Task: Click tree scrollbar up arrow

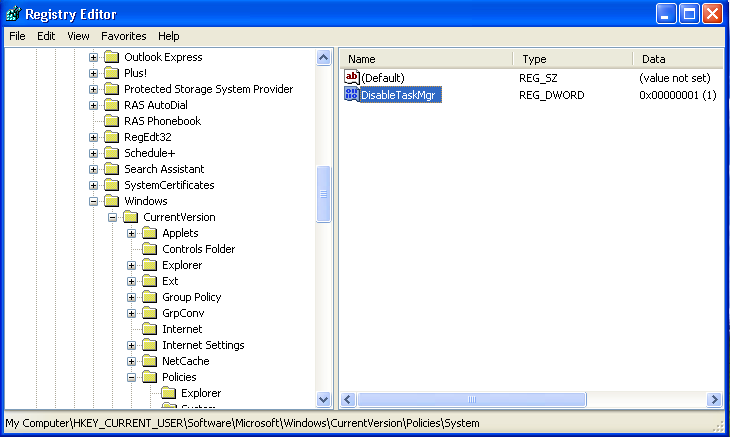Action: [324, 58]
